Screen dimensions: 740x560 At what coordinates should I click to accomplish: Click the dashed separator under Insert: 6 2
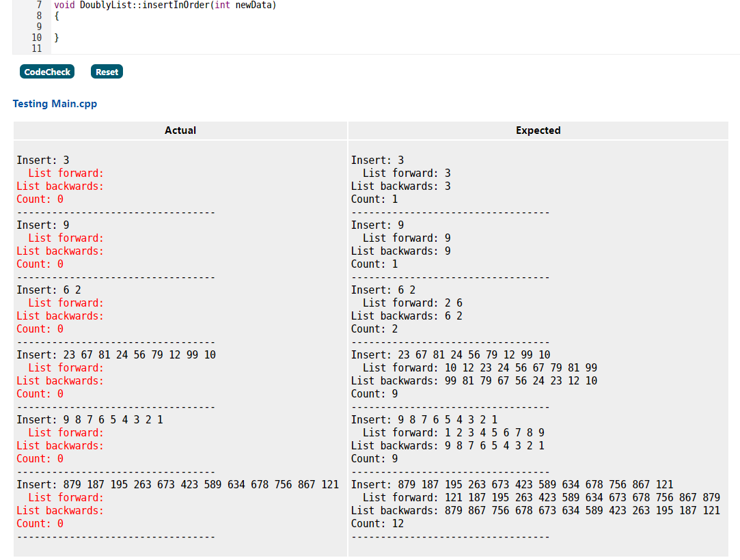[x=115, y=341]
